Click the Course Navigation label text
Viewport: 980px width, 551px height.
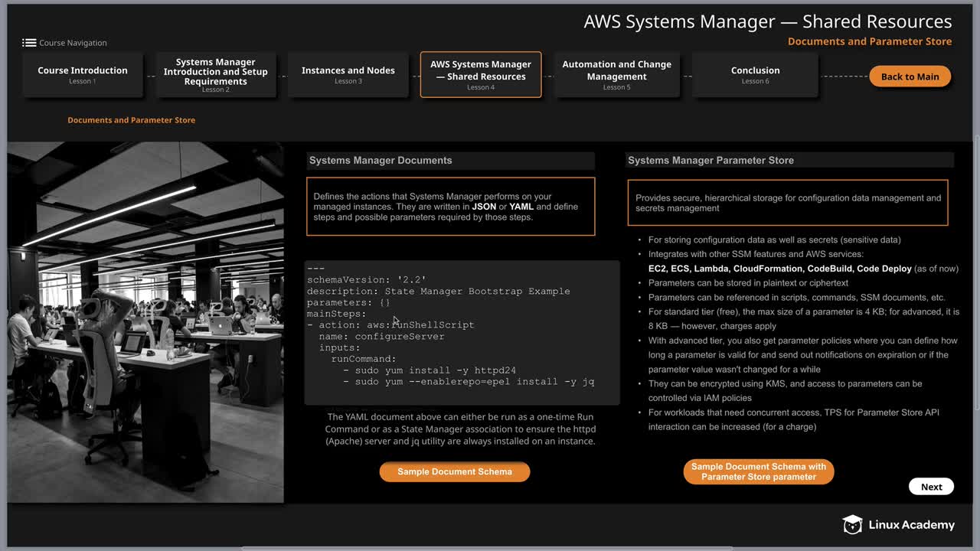[x=73, y=43]
